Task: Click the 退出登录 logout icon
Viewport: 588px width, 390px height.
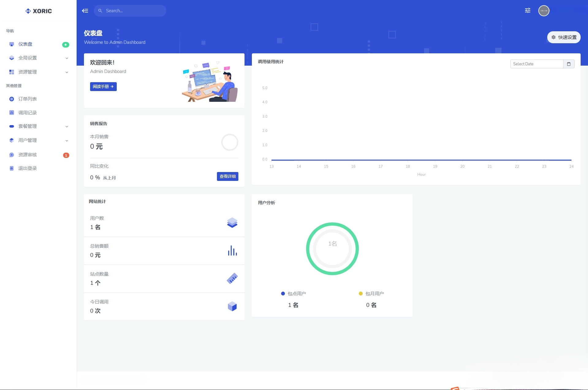Action: pos(11,168)
